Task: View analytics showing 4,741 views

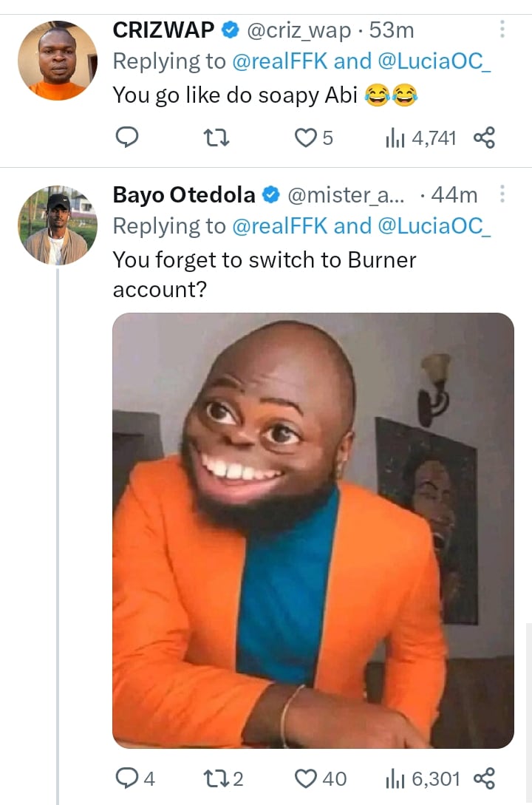Action: click(420, 137)
